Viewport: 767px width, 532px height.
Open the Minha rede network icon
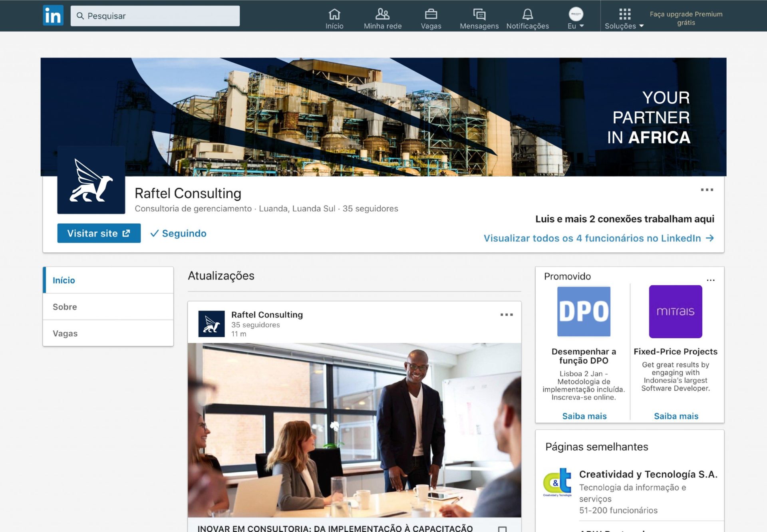point(382,14)
